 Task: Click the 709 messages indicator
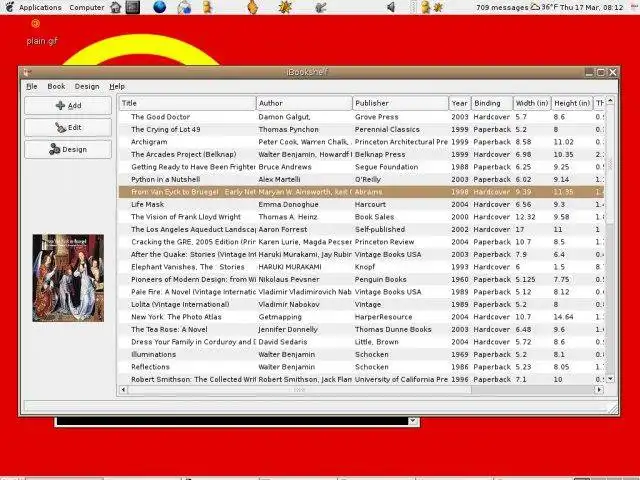(502, 7)
